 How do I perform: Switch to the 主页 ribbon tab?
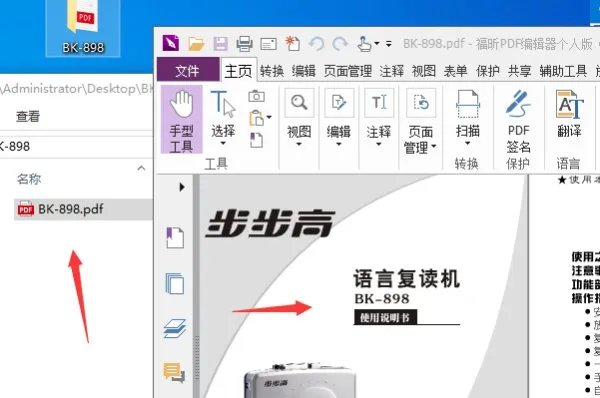click(x=238, y=70)
